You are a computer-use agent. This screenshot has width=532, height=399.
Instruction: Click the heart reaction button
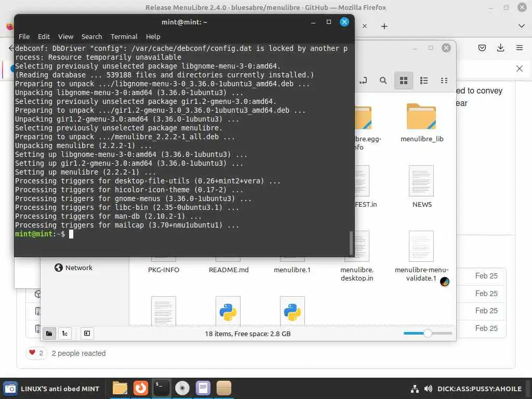(36, 353)
